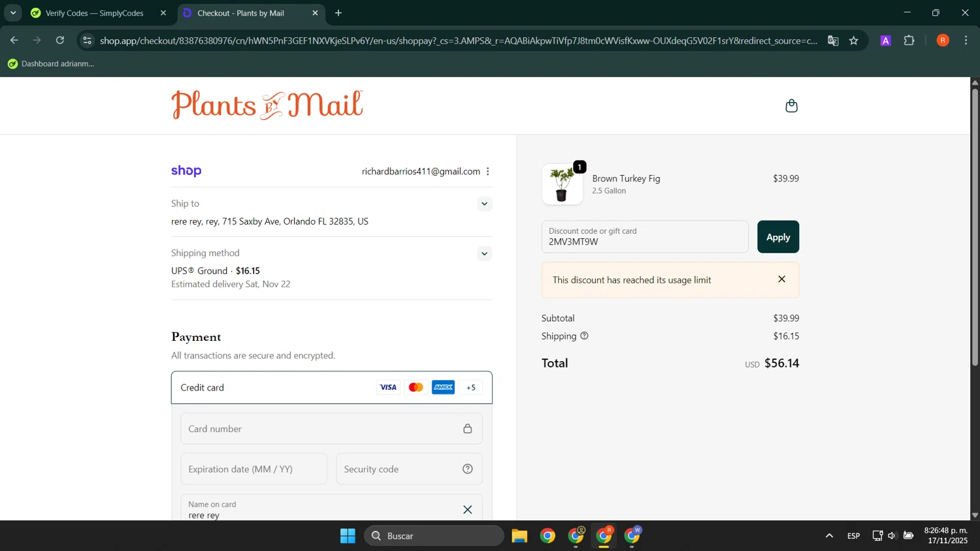Click the translate page icon
The width and height of the screenshot is (980, 551).
pyautogui.click(x=833, y=40)
